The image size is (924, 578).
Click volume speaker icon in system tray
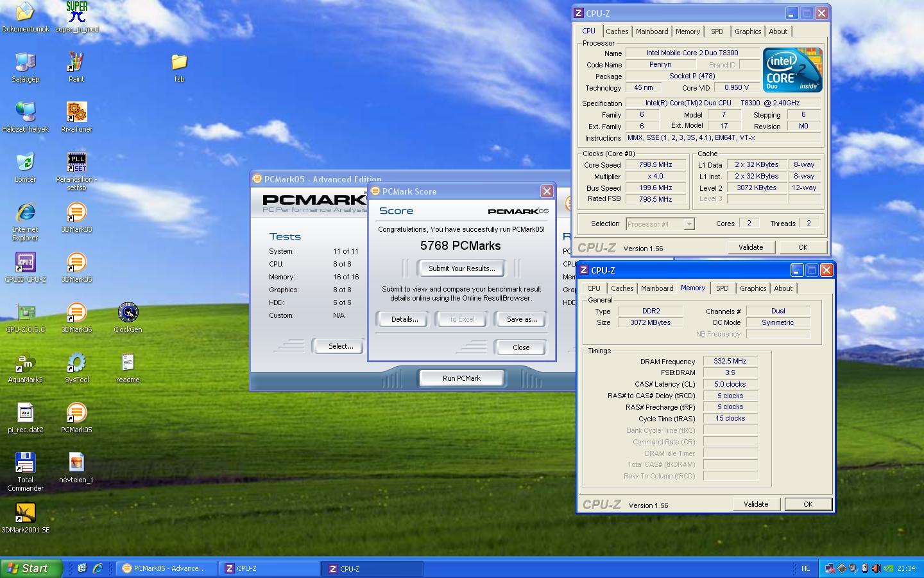pos(876,568)
